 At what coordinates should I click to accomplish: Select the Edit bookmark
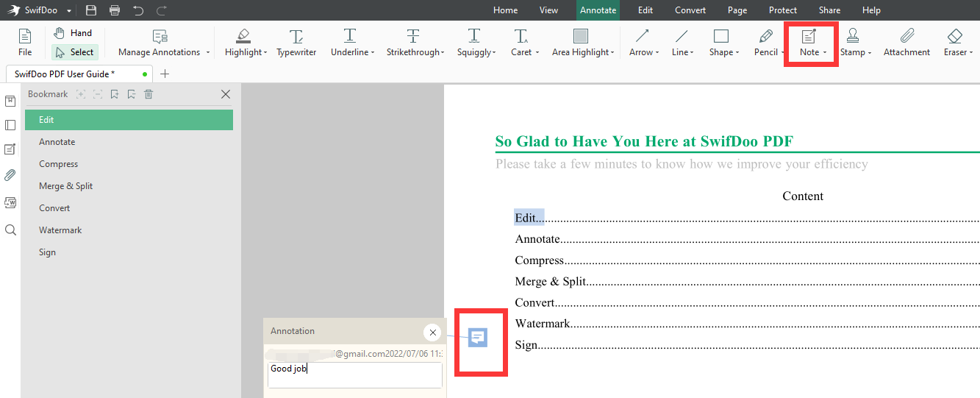pos(129,120)
